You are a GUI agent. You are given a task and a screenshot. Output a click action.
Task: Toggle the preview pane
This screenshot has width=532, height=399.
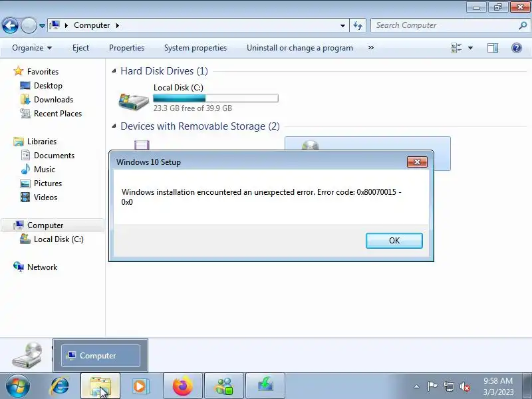pos(493,48)
